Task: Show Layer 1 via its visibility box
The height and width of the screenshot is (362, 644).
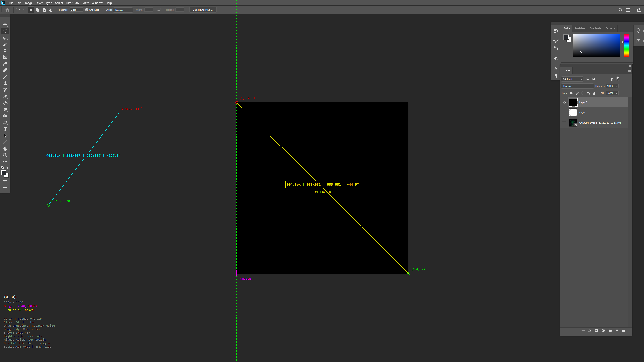Action: pos(564,113)
